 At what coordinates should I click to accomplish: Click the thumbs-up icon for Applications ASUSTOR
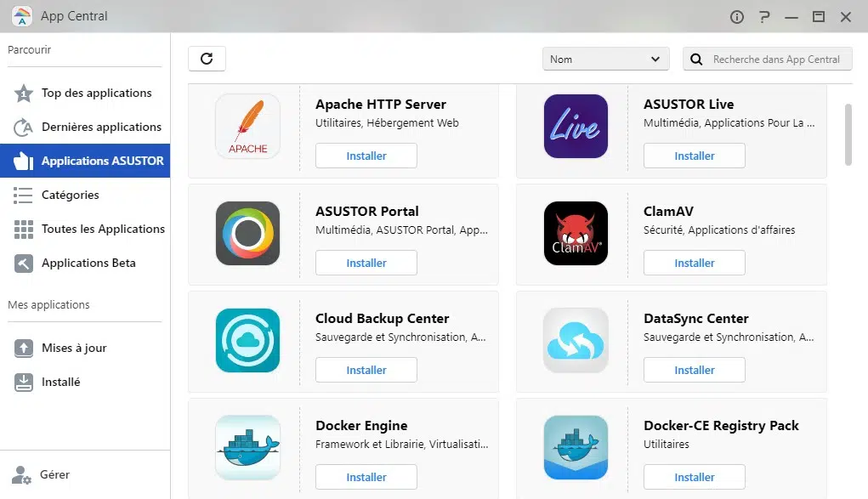coord(23,161)
